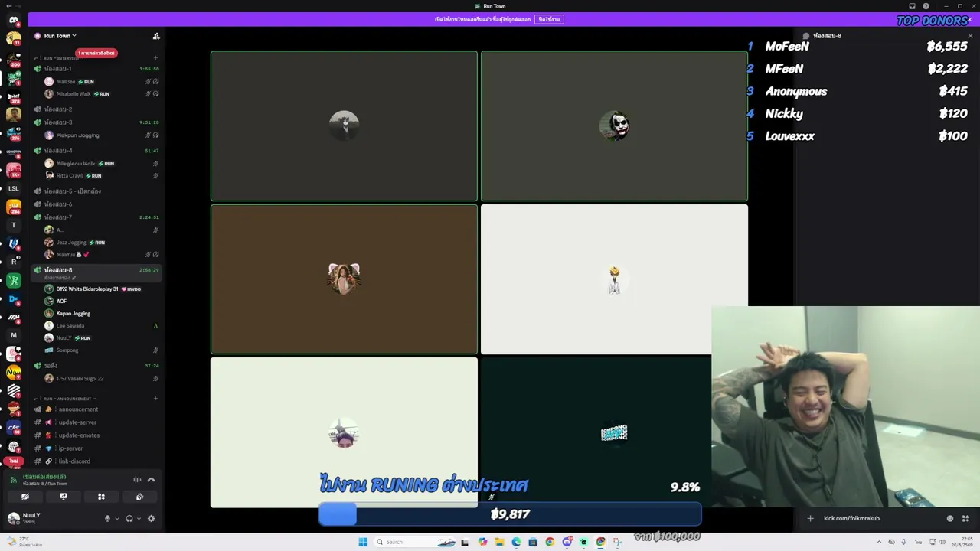Select user 0192 White Bidaroleplay 31

(x=102, y=289)
